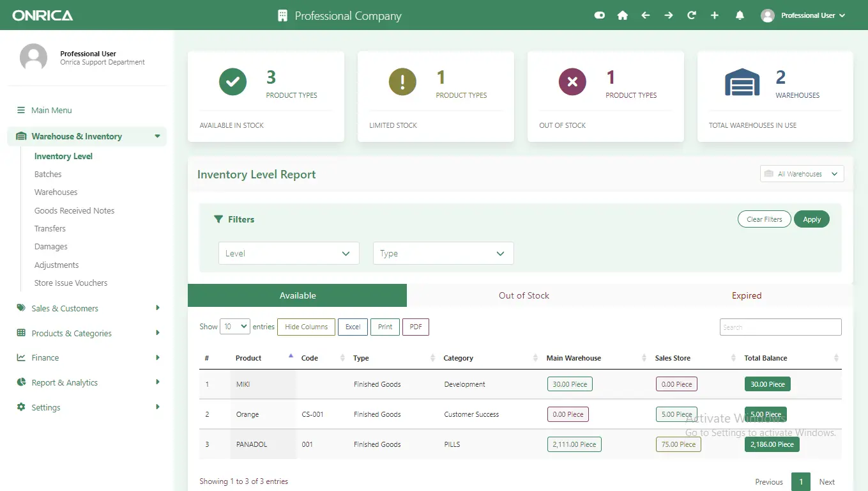
Task: Collapse the Warehouse & Inventory section
Action: (87, 136)
